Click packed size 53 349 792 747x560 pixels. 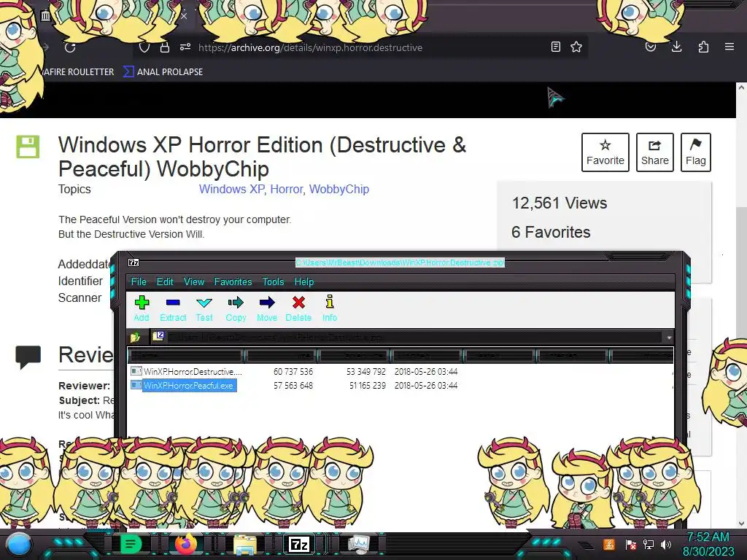point(366,371)
